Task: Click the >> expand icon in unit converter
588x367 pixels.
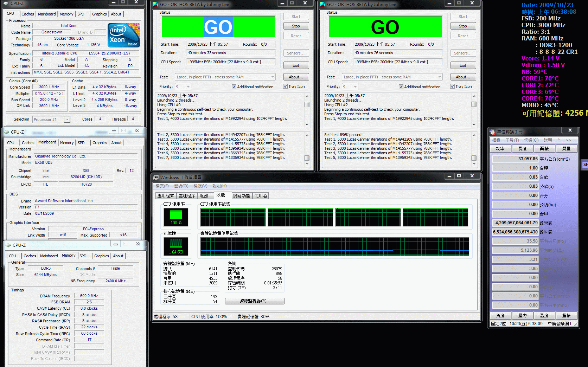Action: 568,140
